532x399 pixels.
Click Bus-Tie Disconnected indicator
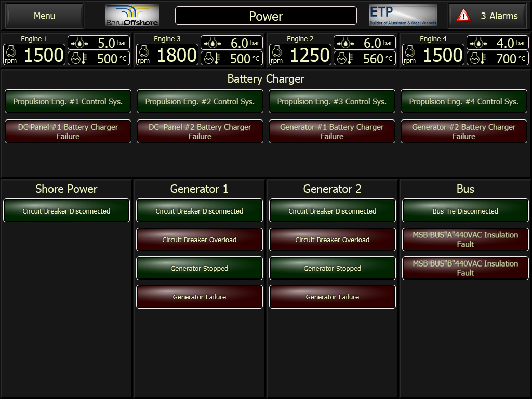click(x=465, y=211)
